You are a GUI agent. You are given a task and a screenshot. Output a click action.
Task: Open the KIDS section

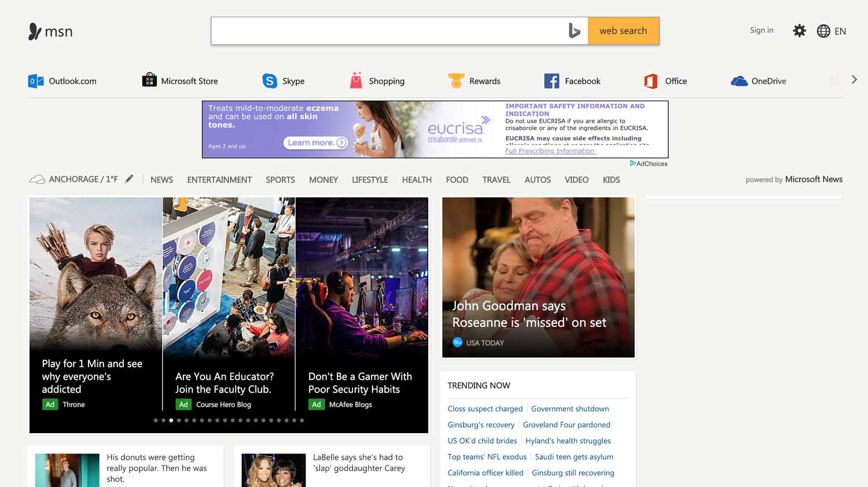point(611,180)
